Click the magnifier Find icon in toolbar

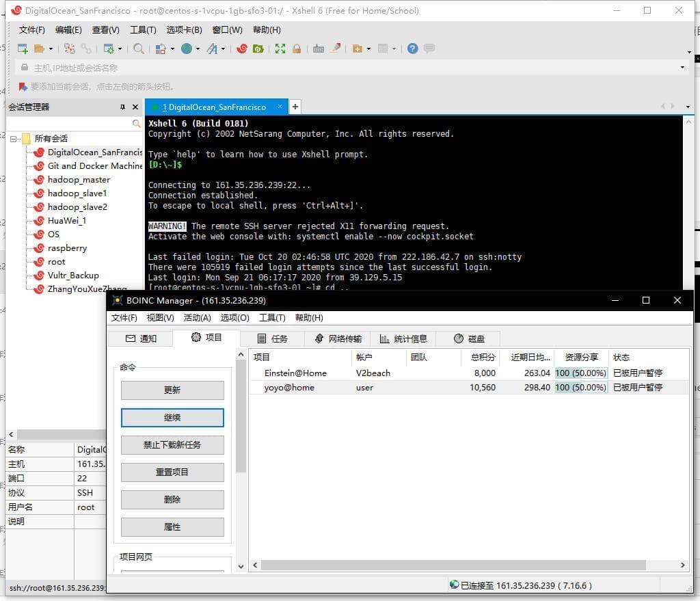pyautogui.click(x=139, y=49)
